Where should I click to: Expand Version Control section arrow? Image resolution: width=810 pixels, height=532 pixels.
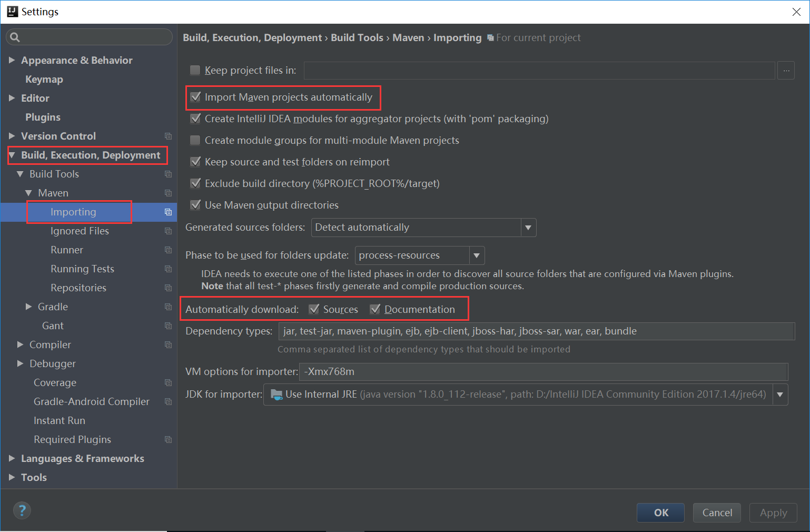pos(12,136)
